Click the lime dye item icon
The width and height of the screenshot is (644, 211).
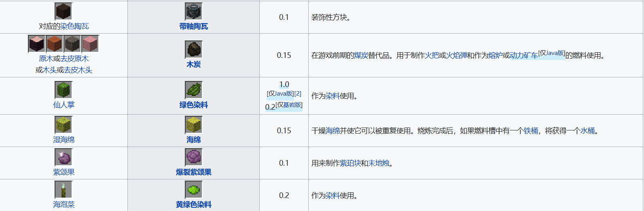click(x=193, y=190)
